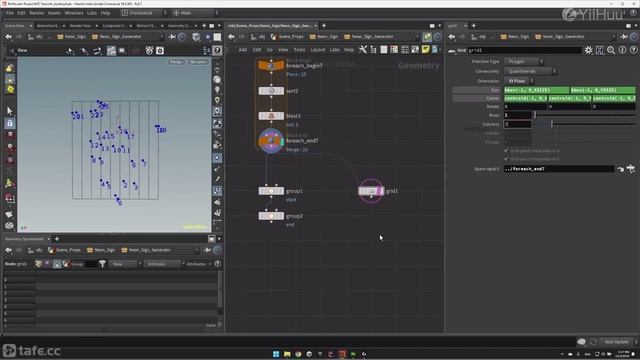
Task: Open Tools menu in network editor
Action: tap(299, 50)
